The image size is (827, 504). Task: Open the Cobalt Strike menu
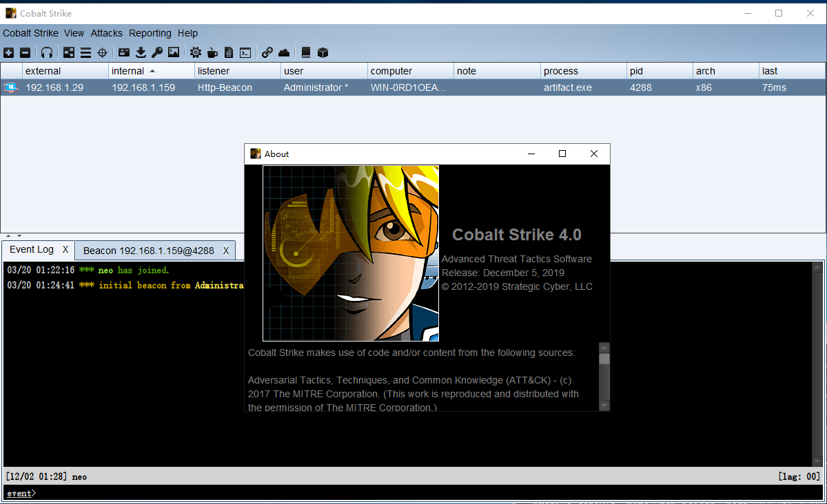pyautogui.click(x=32, y=33)
